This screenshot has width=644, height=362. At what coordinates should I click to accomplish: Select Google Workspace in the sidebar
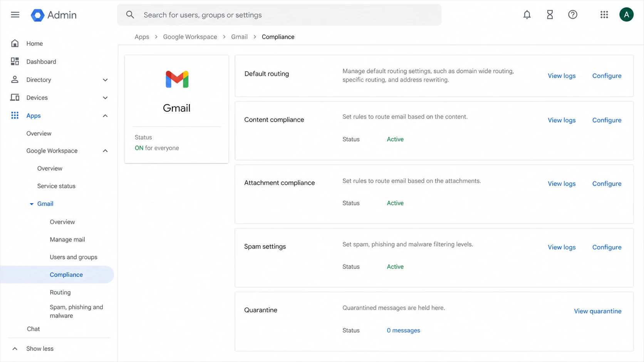click(x=52, y=151)
